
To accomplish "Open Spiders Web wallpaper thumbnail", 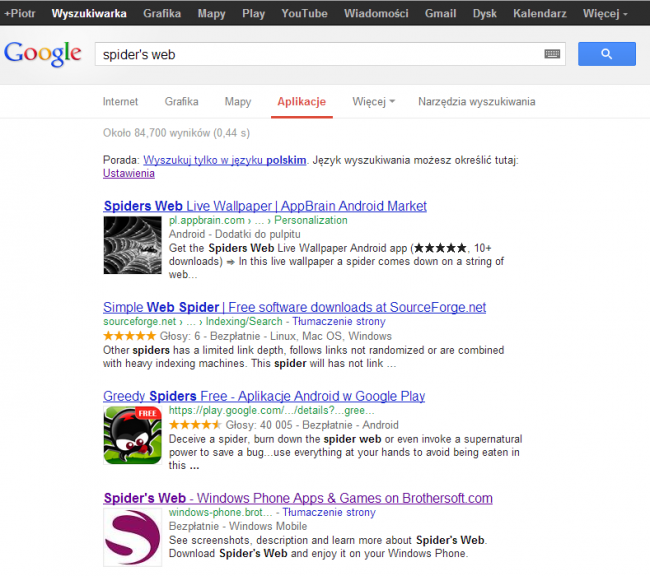I will coord(132,245).
